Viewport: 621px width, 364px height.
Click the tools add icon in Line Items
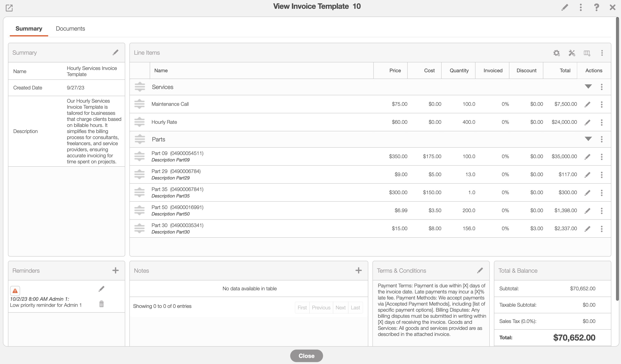click(x=572, y=53)
